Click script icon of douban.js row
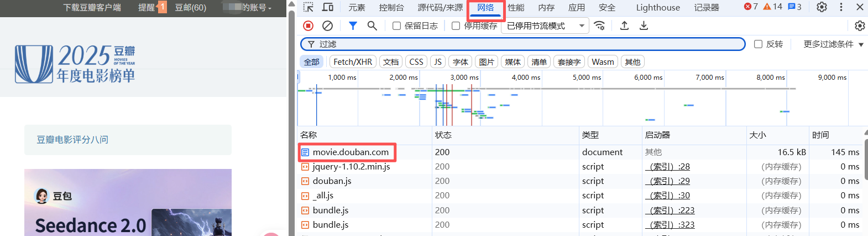868x236 pixels. pos(305,181)
